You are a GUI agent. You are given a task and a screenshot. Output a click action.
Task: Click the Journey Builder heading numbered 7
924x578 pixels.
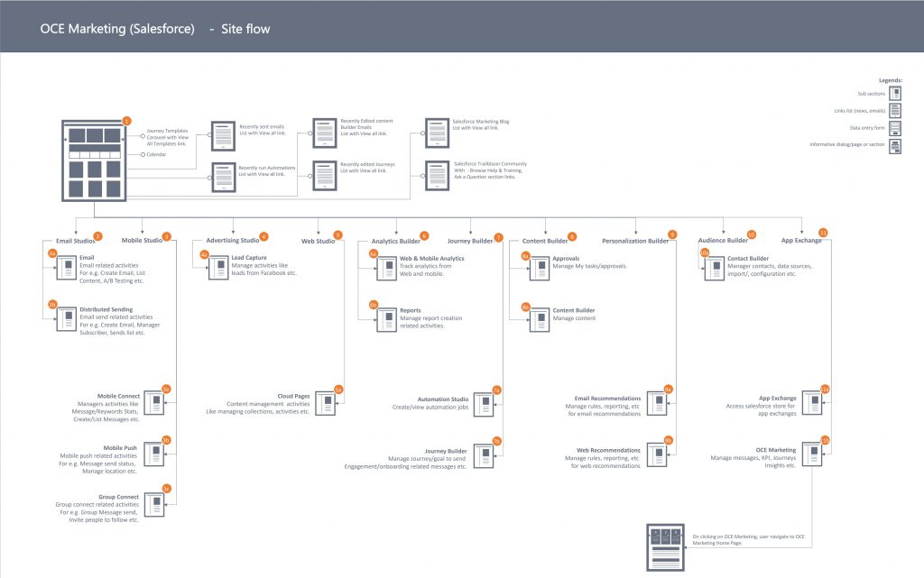469,241
